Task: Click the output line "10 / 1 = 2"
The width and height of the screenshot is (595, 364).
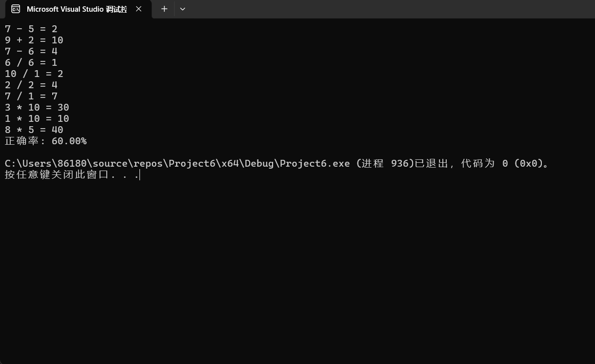Action: (x=34, y=74)
